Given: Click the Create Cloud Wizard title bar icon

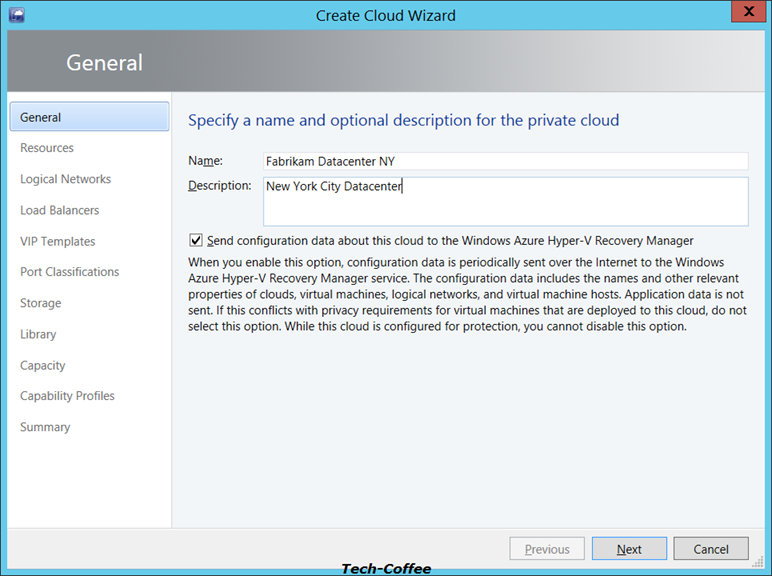Looking at the screenshot, I should (x=17, y=15).
